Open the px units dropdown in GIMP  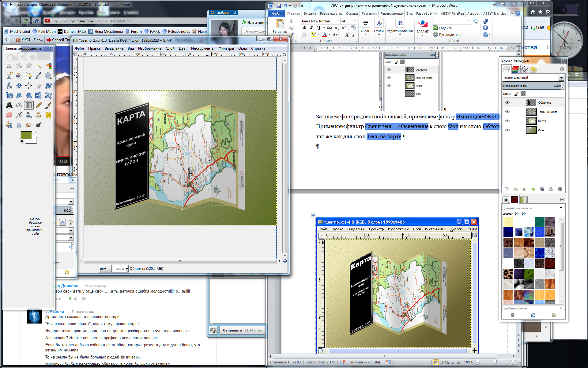point(105,269)
